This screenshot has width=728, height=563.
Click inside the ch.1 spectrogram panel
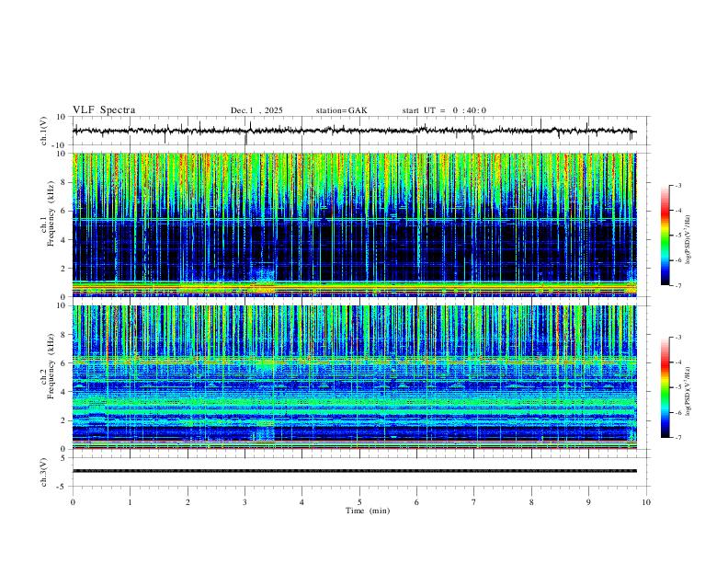(355, 224)
